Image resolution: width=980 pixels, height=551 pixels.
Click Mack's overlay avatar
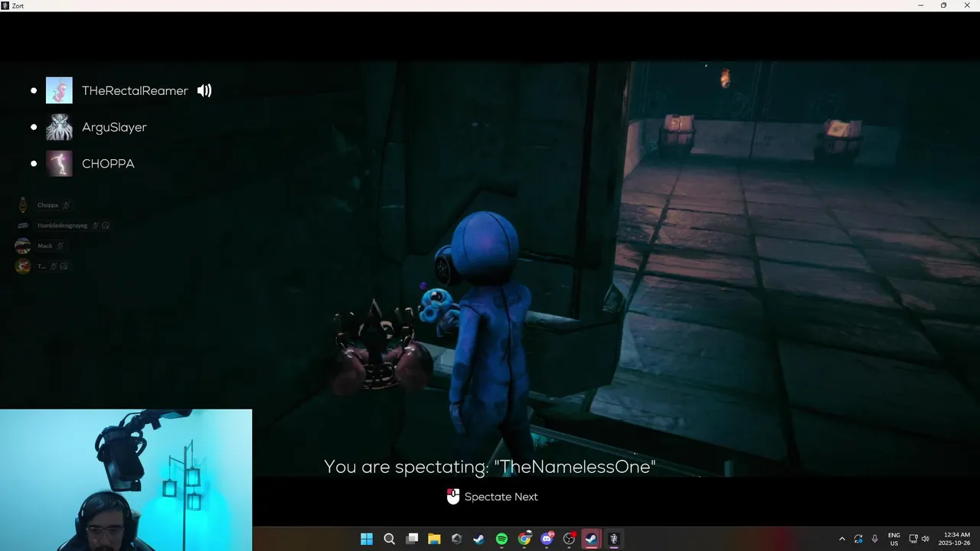(x=23, y=246)
